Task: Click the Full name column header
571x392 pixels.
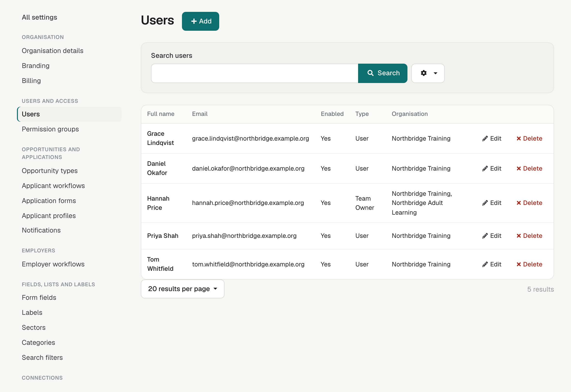Action: tap(161, 114)
